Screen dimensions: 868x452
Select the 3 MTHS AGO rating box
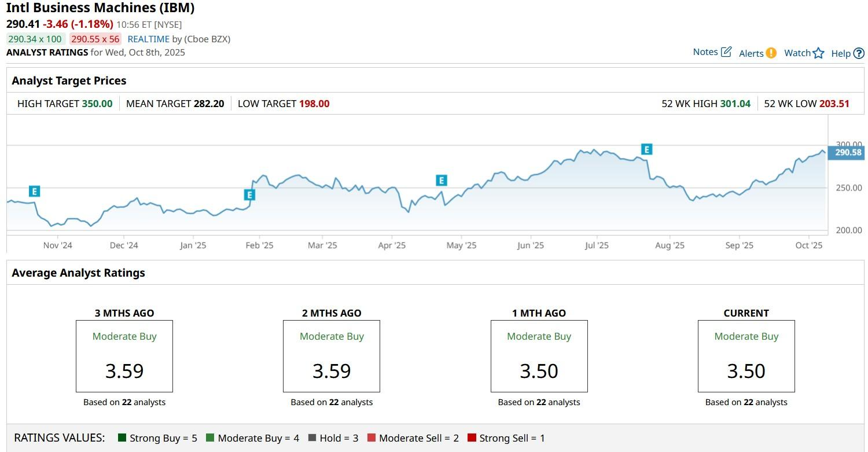[x=124, y=356]
